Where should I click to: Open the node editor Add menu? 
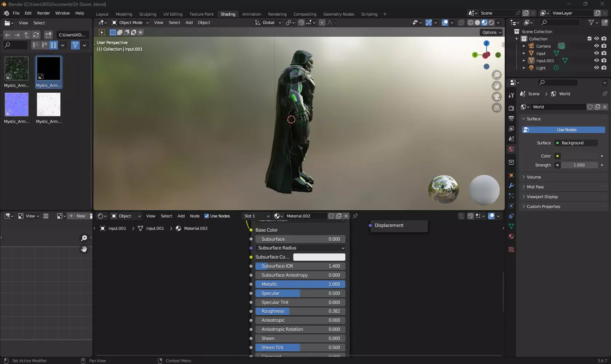[x=181, y=216]
